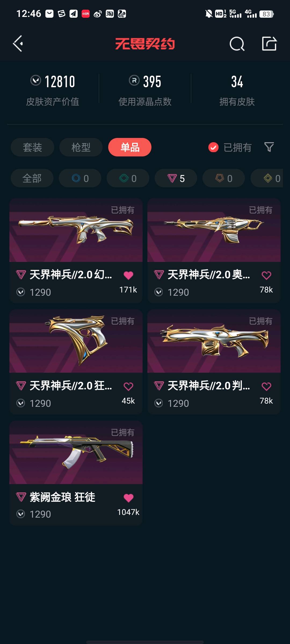Select the 全部 rarity filter chip
This screenshot has height=644, width=290.
(32, 178)
